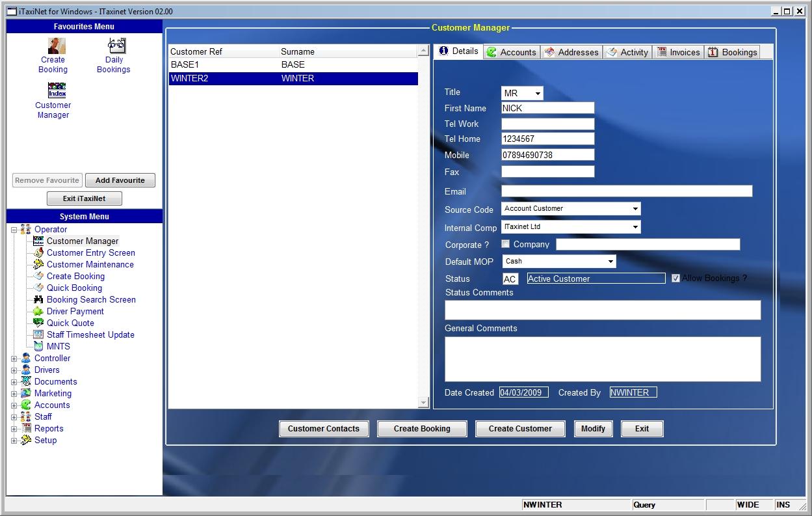The height and width of the screenshot is (516, 812).
Task: Click Accounts node icon in System Menu
Action: click(x=26, y=405)
